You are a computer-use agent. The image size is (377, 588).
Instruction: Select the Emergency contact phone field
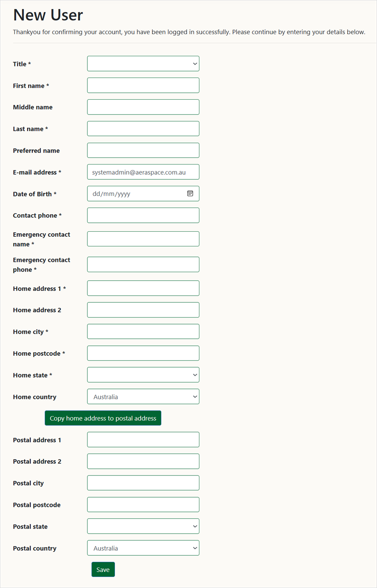[143, 264]
